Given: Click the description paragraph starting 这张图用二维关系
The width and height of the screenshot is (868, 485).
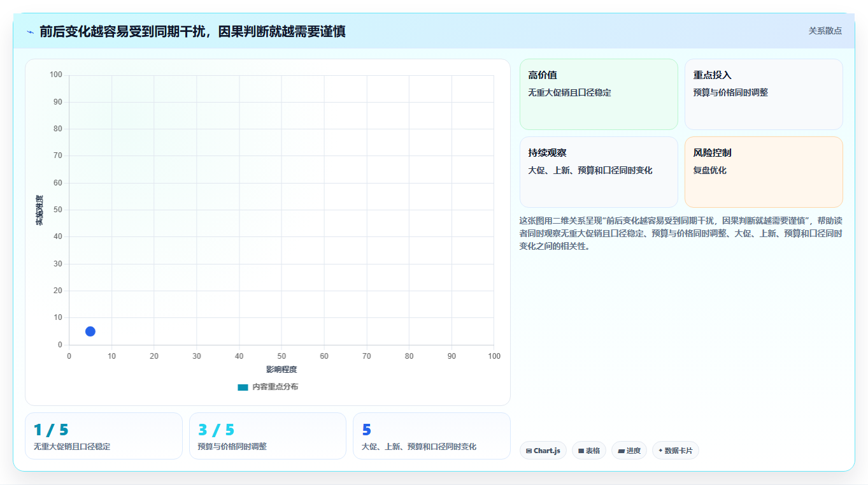Looking at the screenshot, I should tap(681, 233).
